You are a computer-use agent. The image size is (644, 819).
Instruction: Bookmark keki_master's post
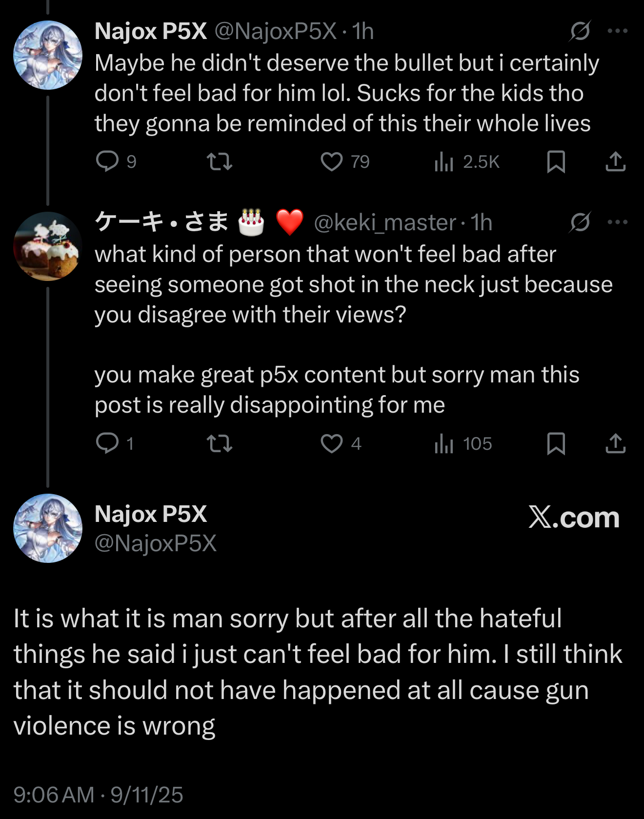(x=556, y=443)
